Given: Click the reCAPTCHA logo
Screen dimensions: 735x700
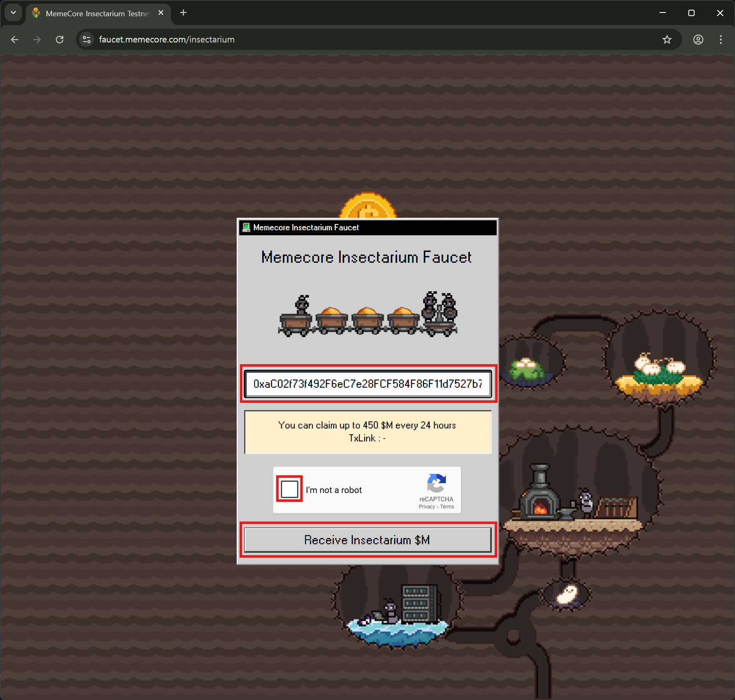Looking at the screenshot, I should (436, 483).
